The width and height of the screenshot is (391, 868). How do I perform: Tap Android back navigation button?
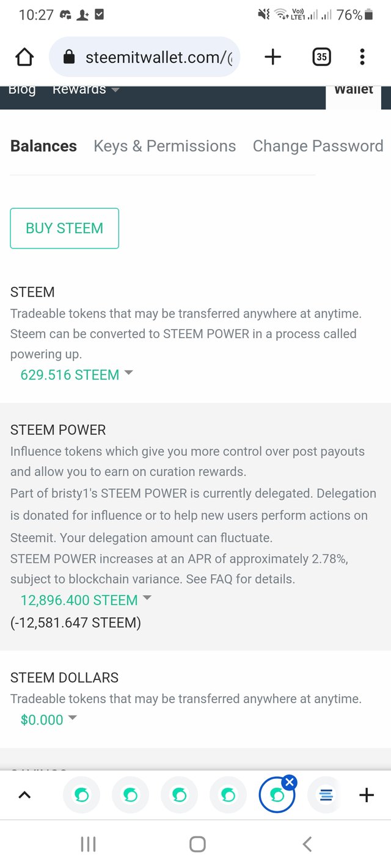pyautogui.click(x=307, y=844)
